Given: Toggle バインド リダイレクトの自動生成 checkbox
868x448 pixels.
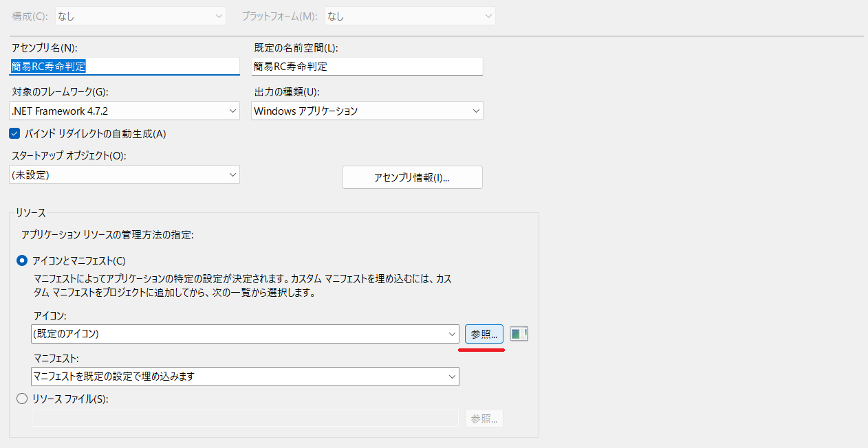Looking at the screenshot, I should click(x=14, y=134).
